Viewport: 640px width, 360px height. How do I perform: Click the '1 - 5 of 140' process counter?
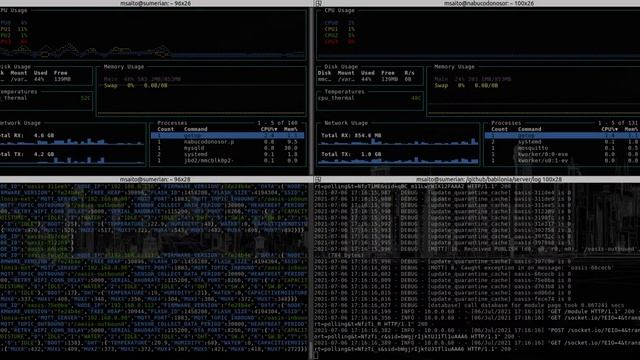point(278,123)
